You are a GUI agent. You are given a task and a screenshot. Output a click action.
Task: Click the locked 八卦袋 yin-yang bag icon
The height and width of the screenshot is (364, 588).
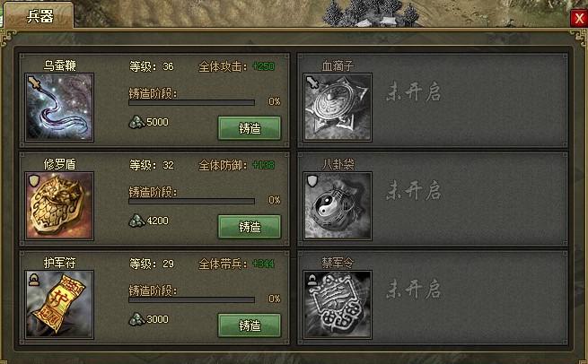(x=338, y=205)
